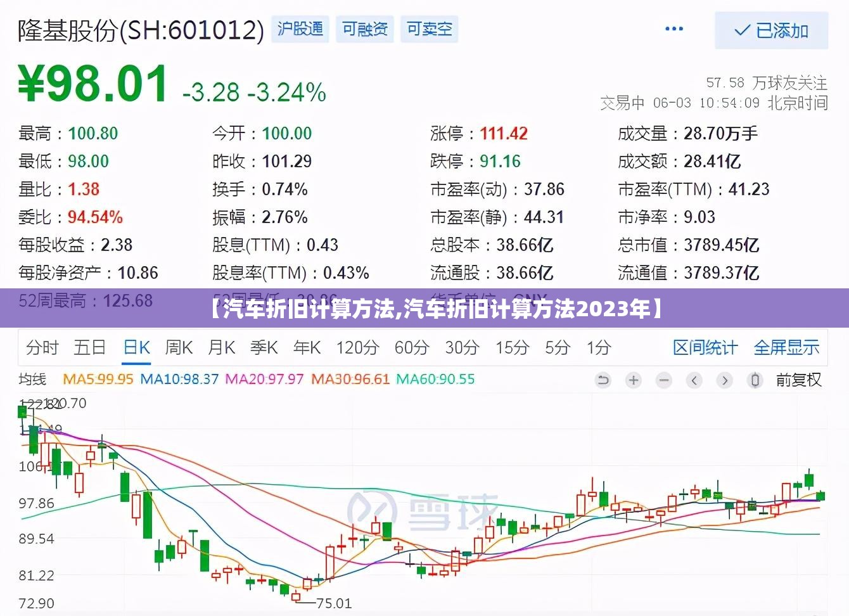Select the 可融资 tag
This screenshot has width=849, height=616.
(x=365, y=29)
